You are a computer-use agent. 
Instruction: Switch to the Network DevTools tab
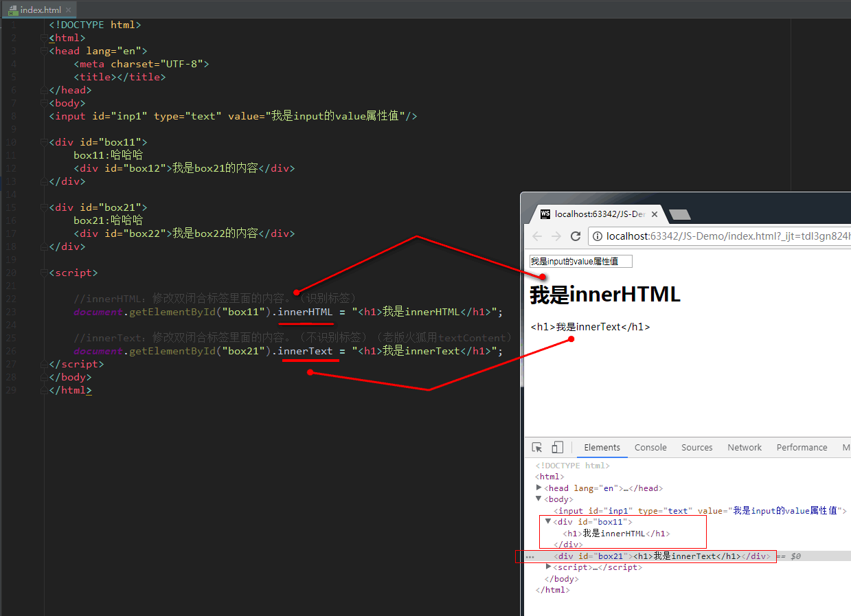745,447
